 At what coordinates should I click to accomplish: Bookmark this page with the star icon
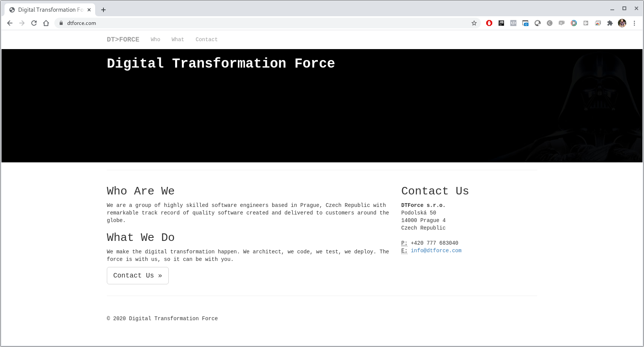[474, 23]
